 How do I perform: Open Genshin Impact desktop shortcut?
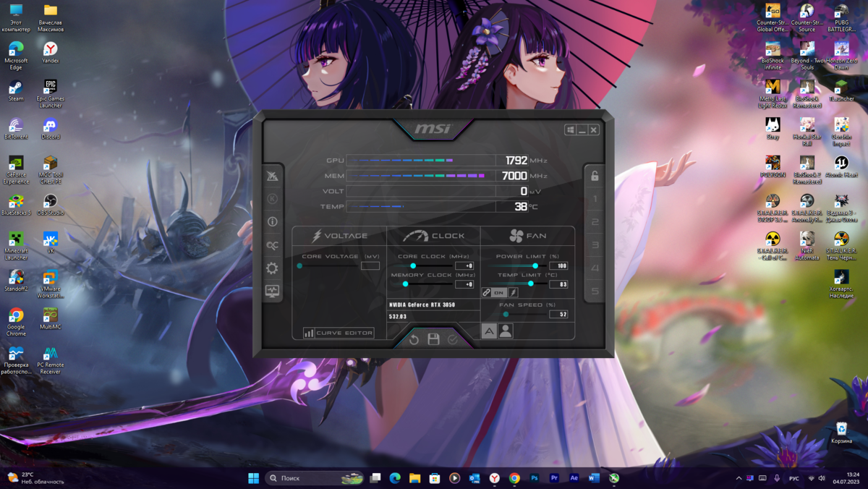(x=841, y=131)
